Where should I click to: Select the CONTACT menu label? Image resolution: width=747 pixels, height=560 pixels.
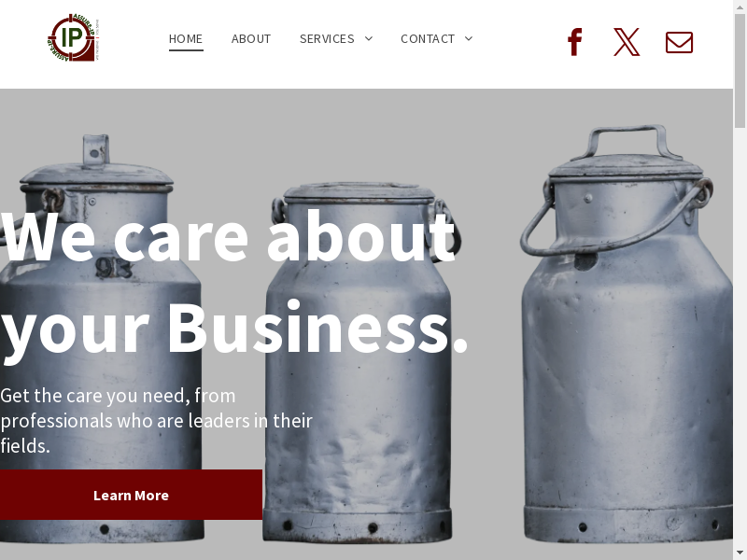pyautogui.click(x=428, y=38)
